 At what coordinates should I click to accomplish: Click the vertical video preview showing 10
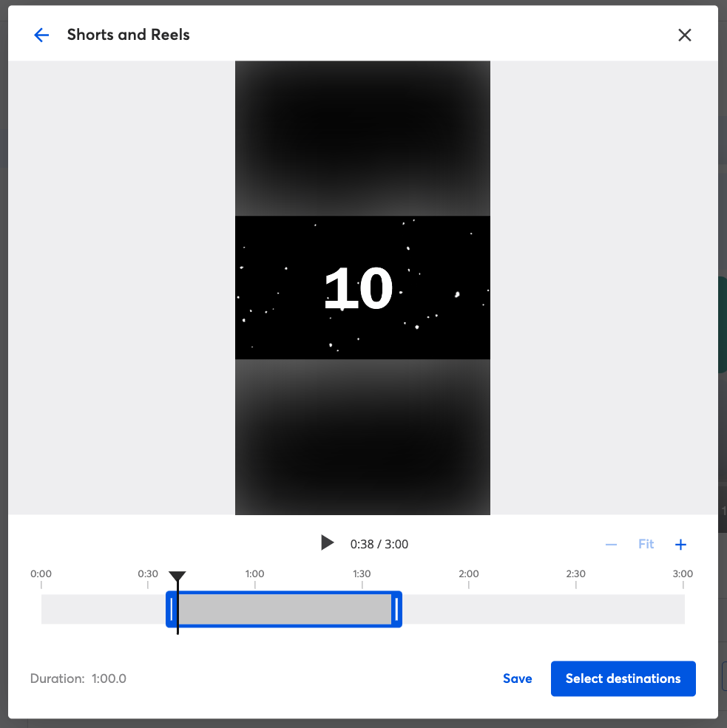(362, 288)
